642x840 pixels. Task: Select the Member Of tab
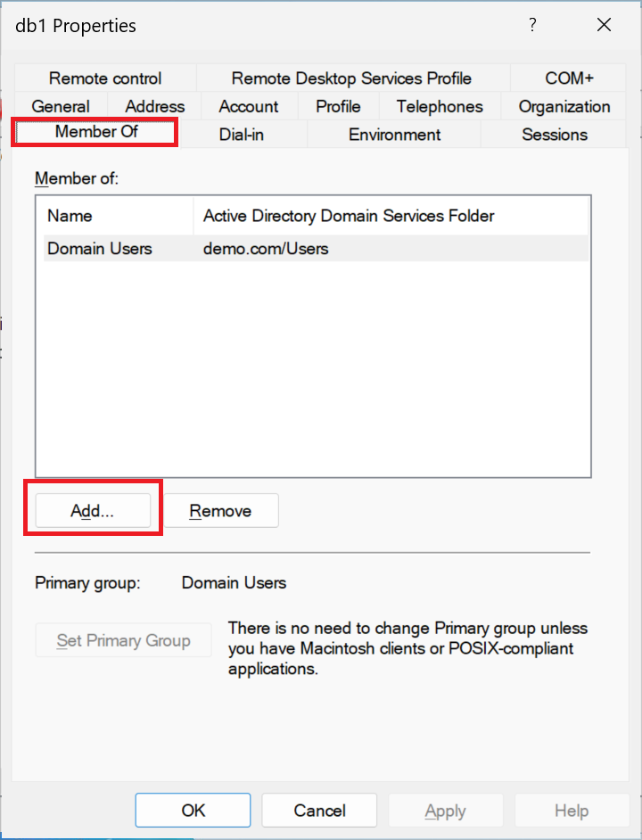(x=96, y=132)
